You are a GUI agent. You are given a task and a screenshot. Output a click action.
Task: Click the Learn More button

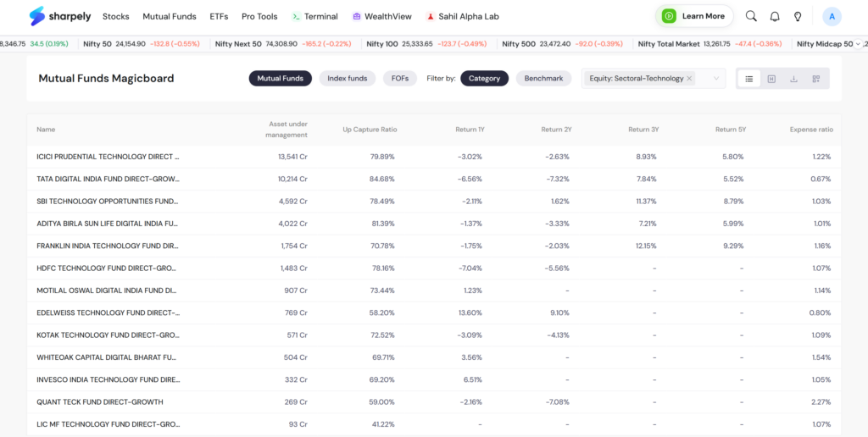coord(694,16)
